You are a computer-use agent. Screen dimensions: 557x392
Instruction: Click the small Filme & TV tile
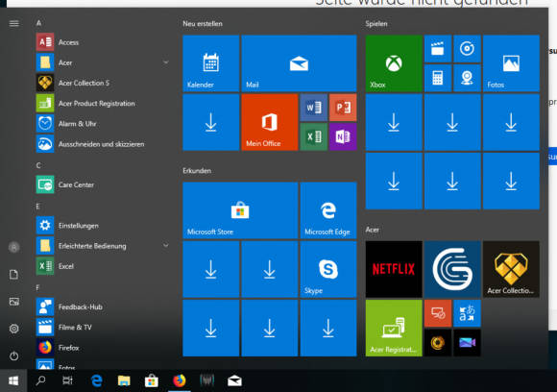(438, 48)
